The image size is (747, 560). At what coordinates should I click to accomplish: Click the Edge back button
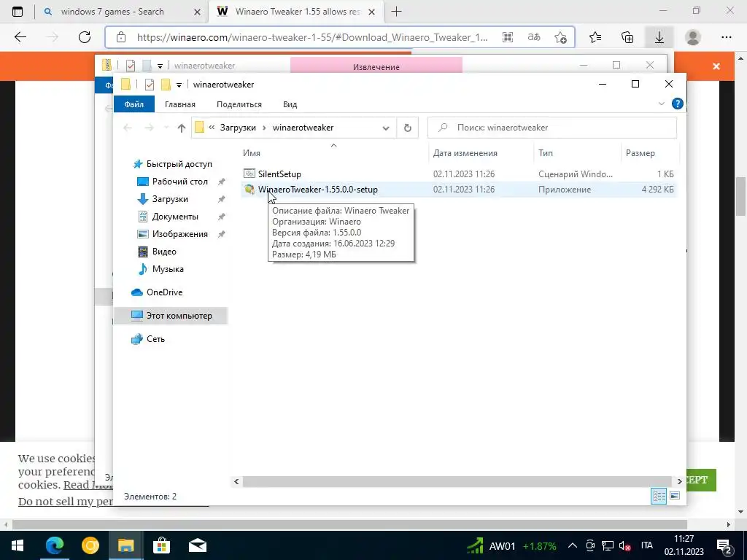(x=20, y=37)
